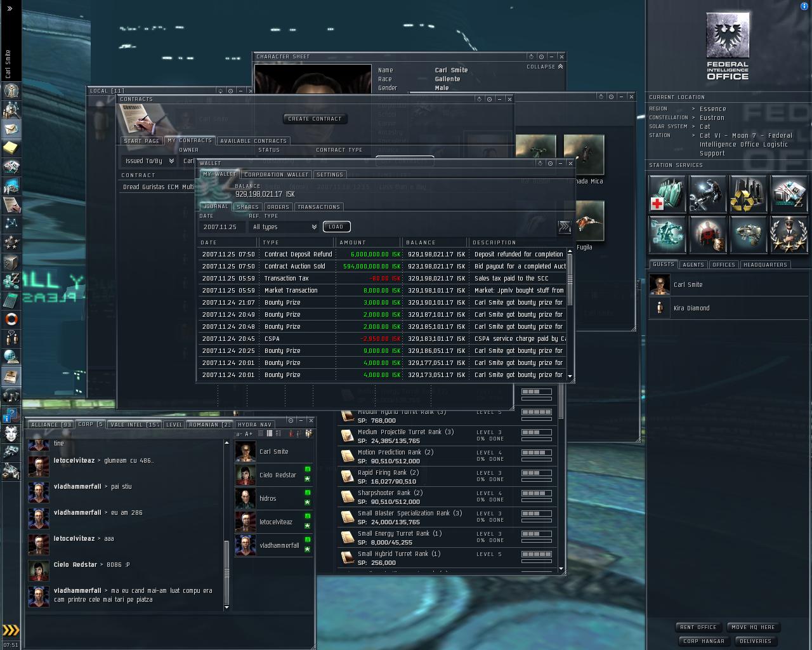Click the chat scroll-up arrow

point(226,442)
